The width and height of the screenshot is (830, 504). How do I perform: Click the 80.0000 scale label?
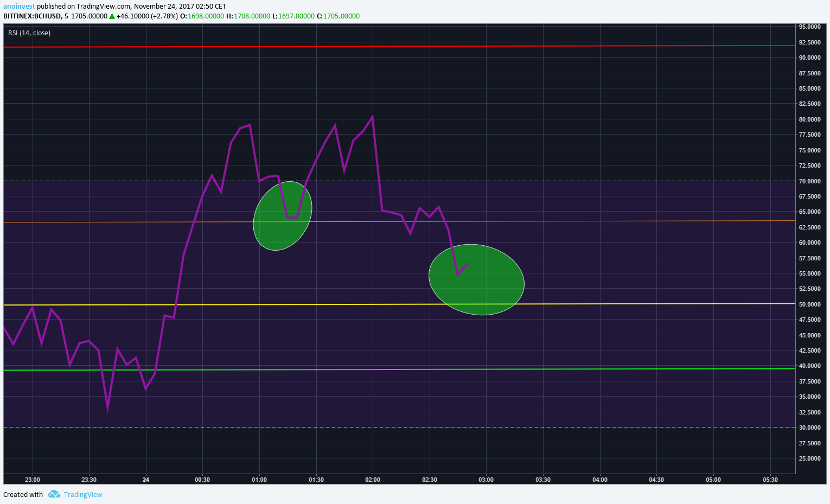tap(809, 119)
